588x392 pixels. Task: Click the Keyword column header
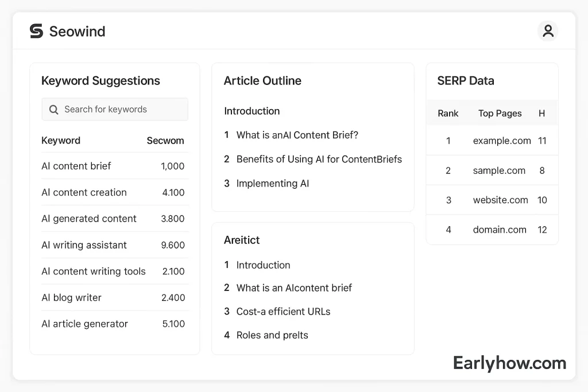(x=61, y=141)
